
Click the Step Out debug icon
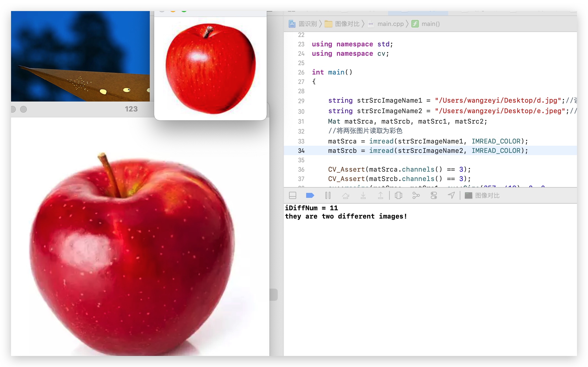pos(380,195)
